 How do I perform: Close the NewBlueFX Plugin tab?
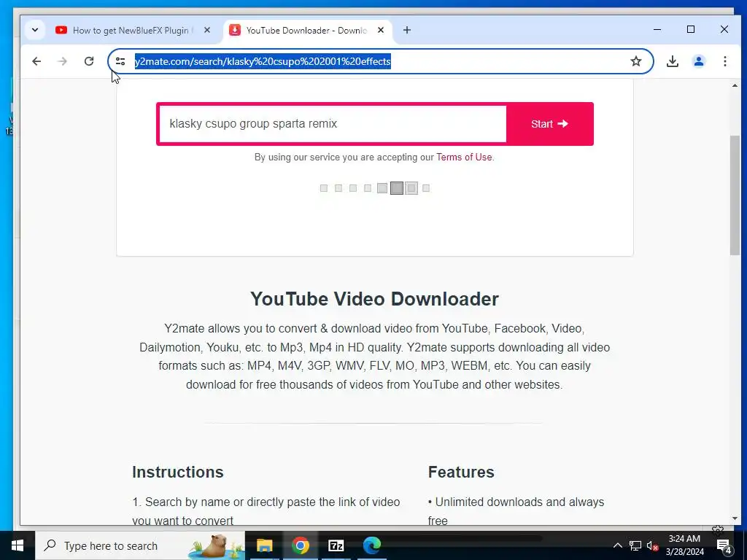click(x=207, y=30)
